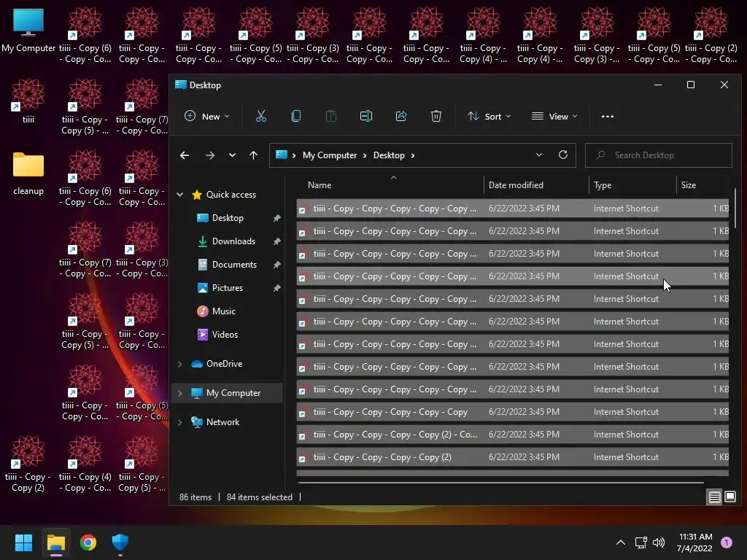The height and width of the screenshot is (560, 747).
Task: Open the New dropdown button
Action: coord(207,116)
